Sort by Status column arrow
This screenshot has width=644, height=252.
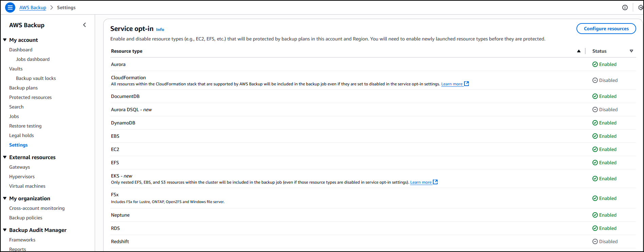(x=631, y=51)
